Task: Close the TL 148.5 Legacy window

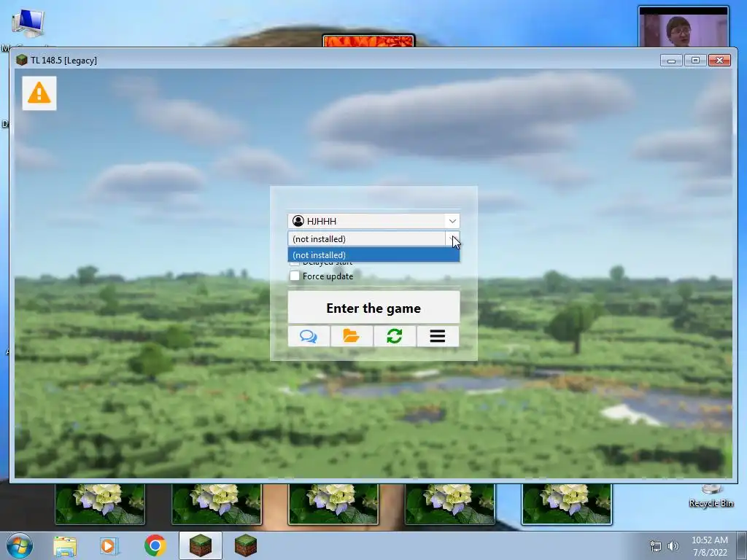Action: (720, 61)
